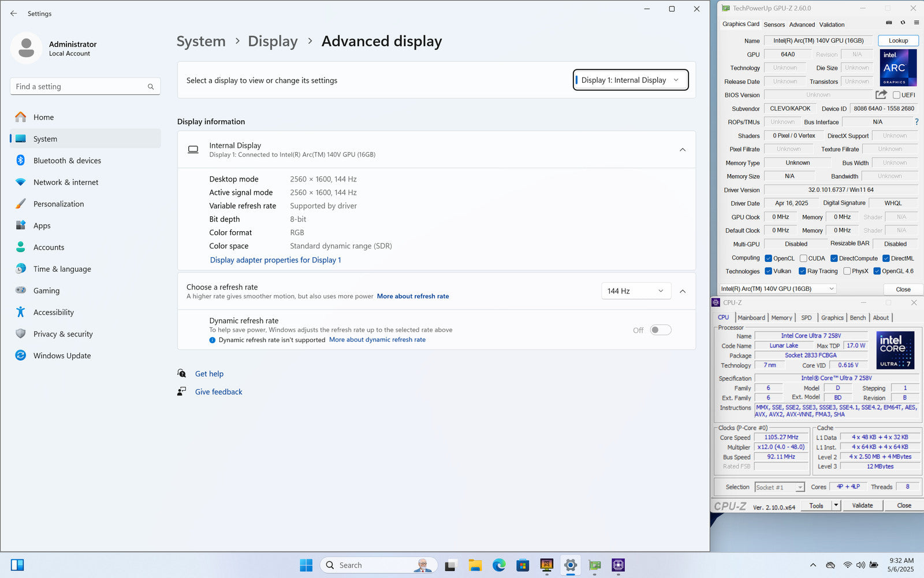
Task: Click the Bus Interface question mark
Action: pos(916,122)
